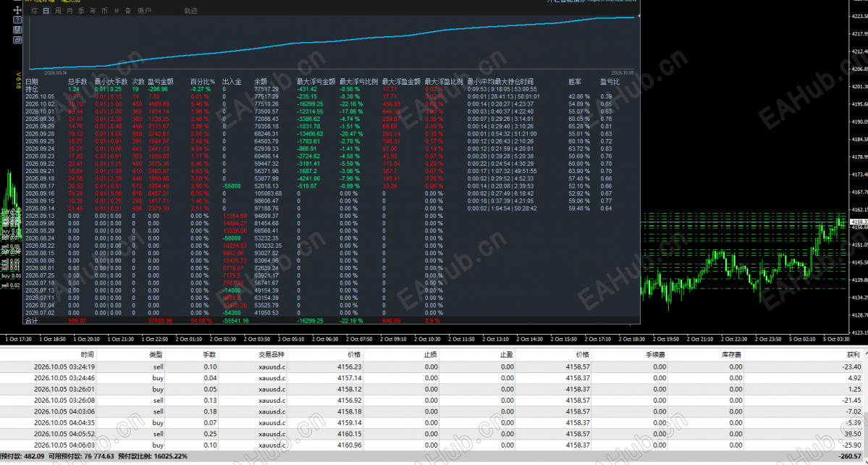Select the M tab in statistics panel
The image size is (868, 465).
click(117, 11)
